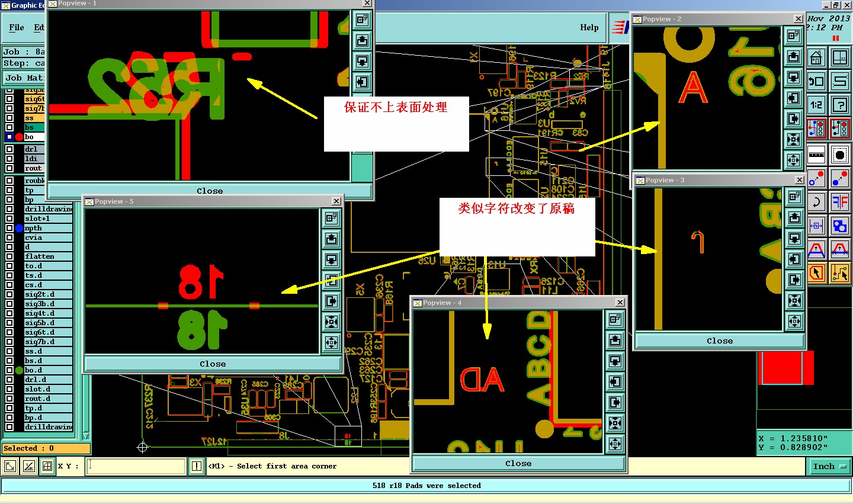Click the bottom zoom icon in Popview 4
Image resolution: width=853 pixels, height=504 pixels.
click(615, 444)
